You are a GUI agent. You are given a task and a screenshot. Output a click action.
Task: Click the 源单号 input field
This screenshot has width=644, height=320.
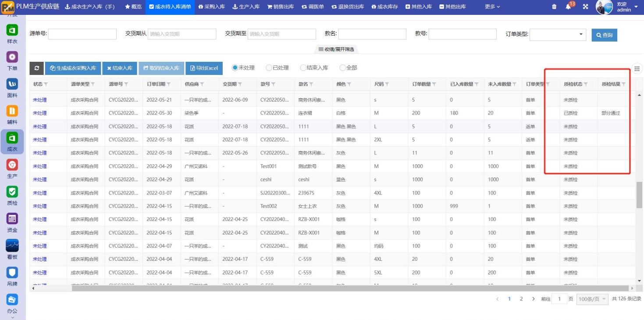click(x=82, y=34)
